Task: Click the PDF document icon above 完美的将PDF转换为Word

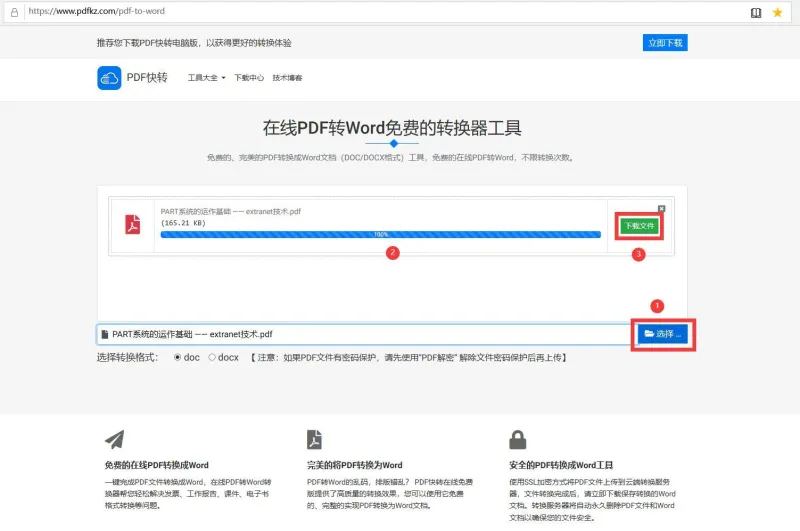Action: tap(314, 439)
